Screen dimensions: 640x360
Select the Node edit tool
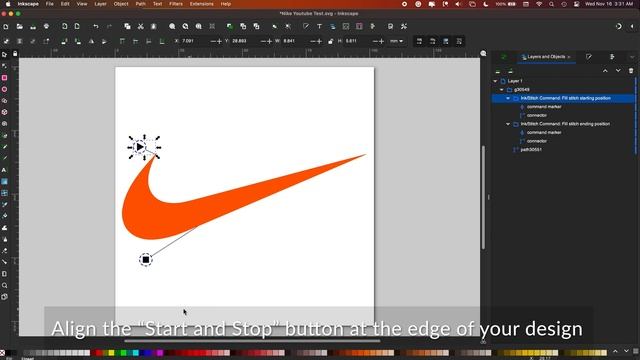click(4, 66)
